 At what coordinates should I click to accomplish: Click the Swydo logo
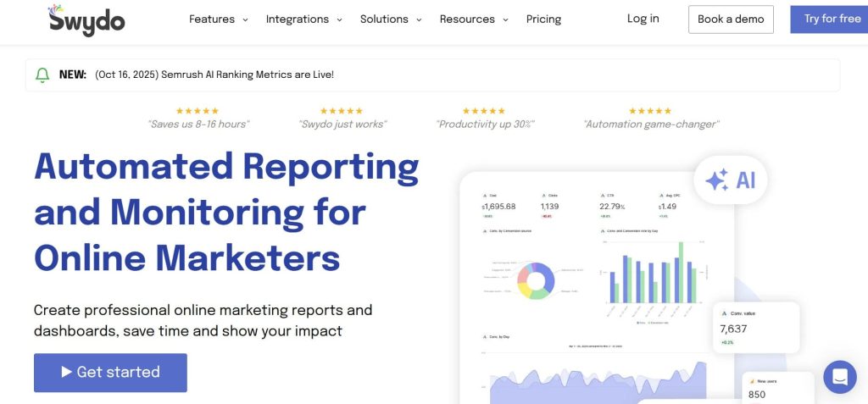pyautogui.click(x=86, y=19)
